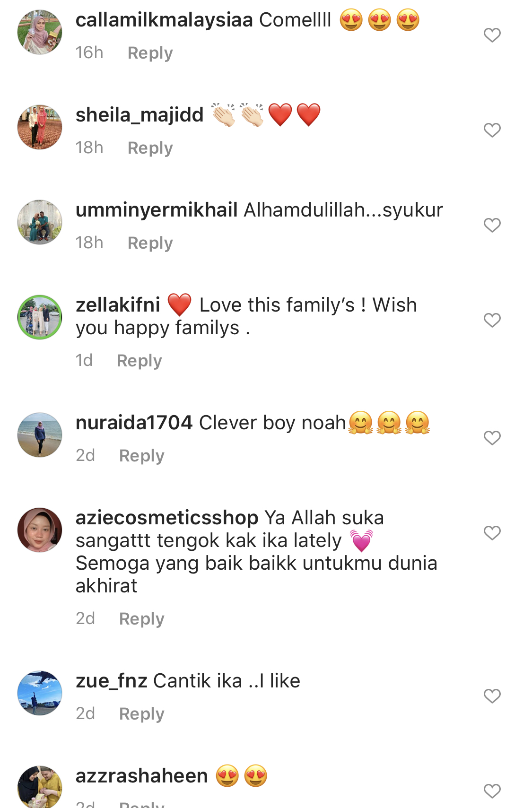This screenshot has height=808, width=532.
Task: Tap heart icon beside zellakifni's comment
Action: [x=492, y=320]
